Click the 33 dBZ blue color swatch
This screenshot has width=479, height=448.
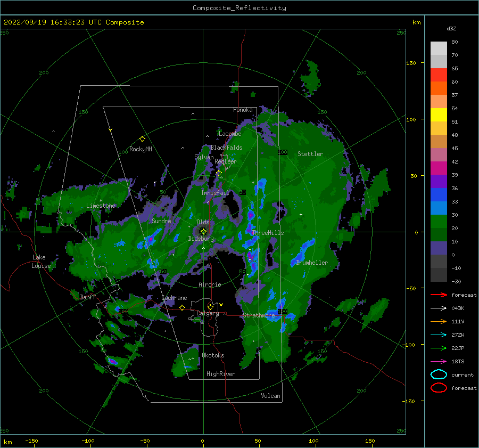click(439, 208)
